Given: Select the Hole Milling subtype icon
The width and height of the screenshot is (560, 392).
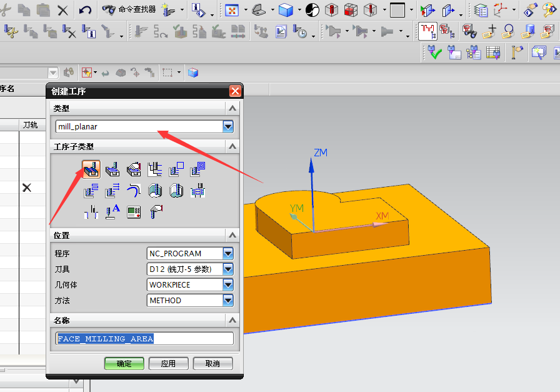Looking at the screenshot, I should pos(197,191).
